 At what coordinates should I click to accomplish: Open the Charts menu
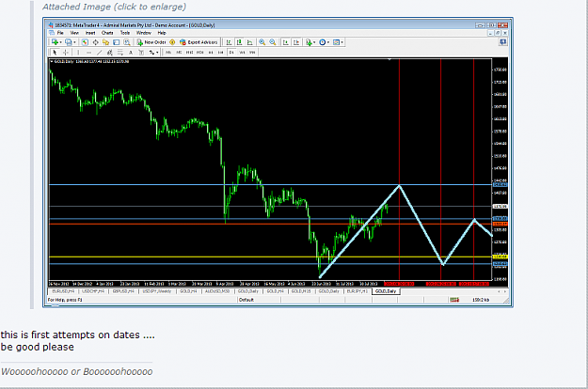pos(107,33)
